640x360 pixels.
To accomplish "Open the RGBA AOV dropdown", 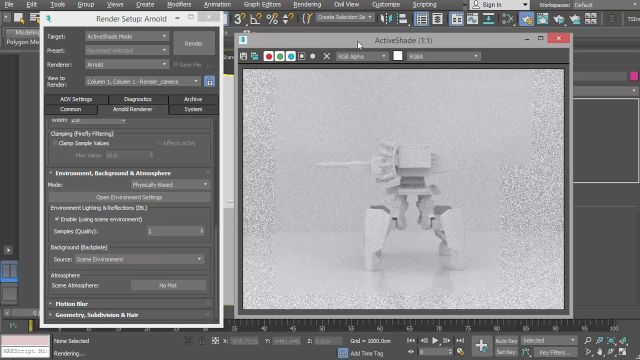I will [443, 56].
